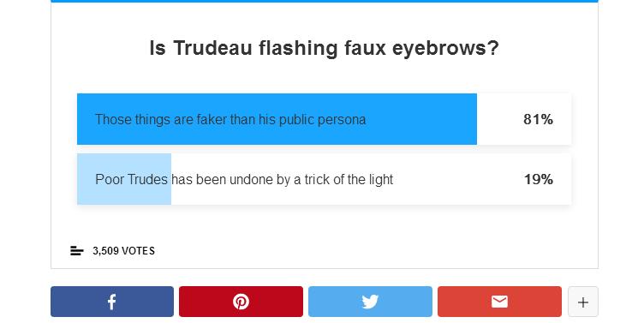Click the dark blue filled part of the 81% bar

277,119
